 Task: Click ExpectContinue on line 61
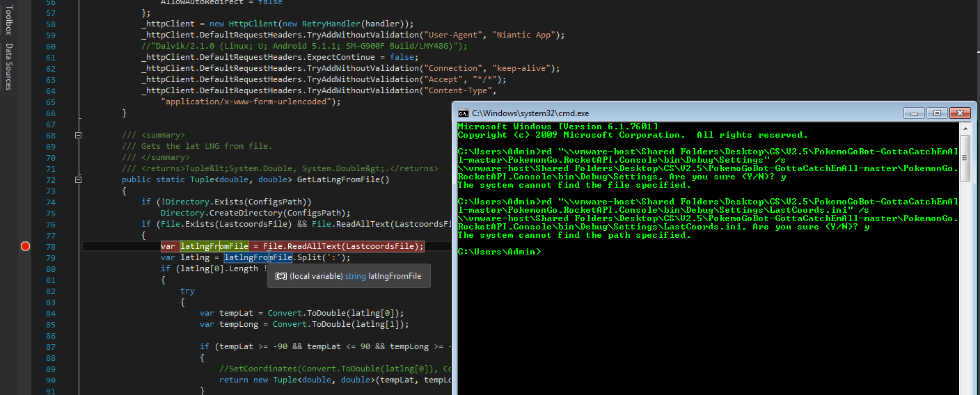[340, 57]
